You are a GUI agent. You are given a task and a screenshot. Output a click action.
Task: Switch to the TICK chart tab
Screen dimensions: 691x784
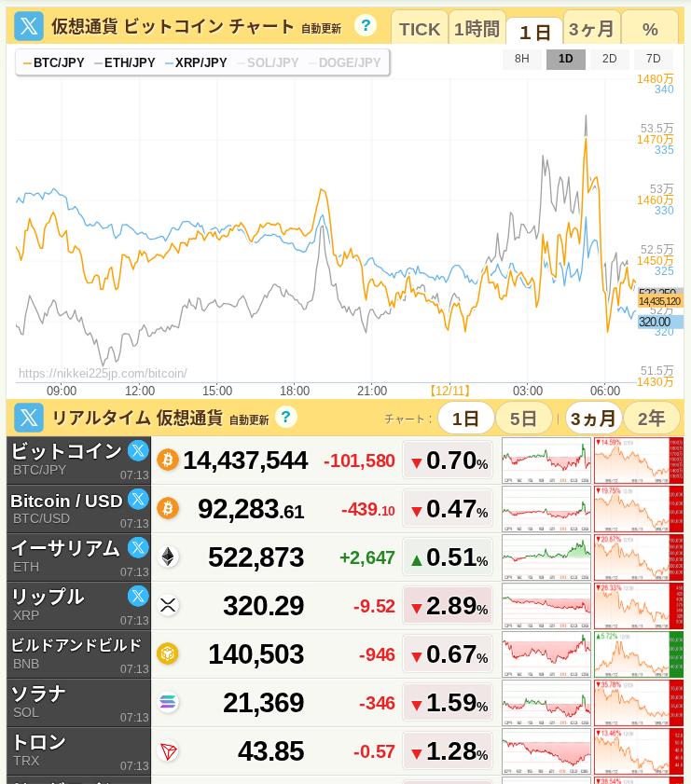420,29
